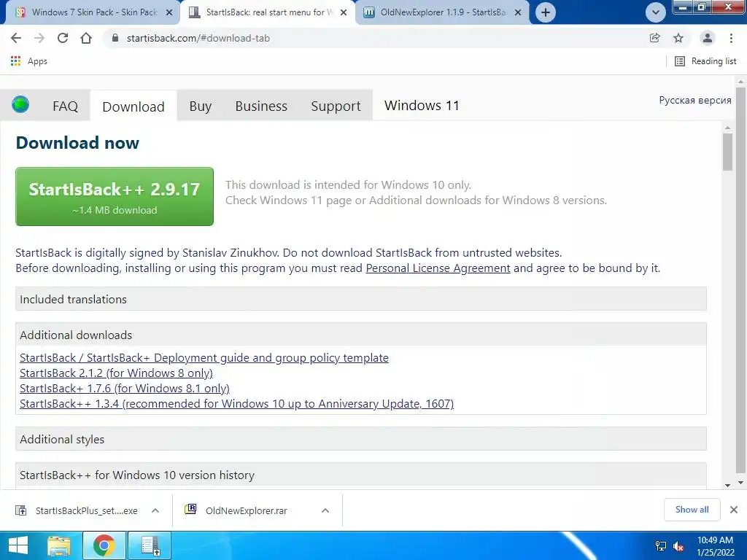Click the muted volume tray icon
This screenshot has width=747, height=560.
coord(678,546)
